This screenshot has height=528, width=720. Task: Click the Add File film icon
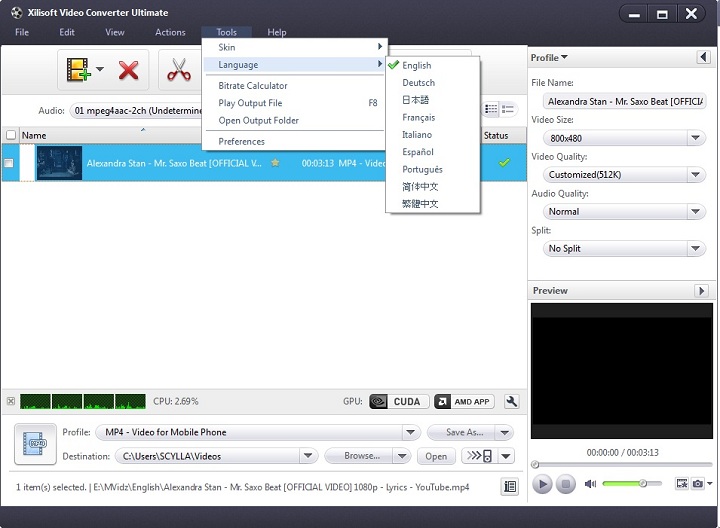click(x=78, y=70)
